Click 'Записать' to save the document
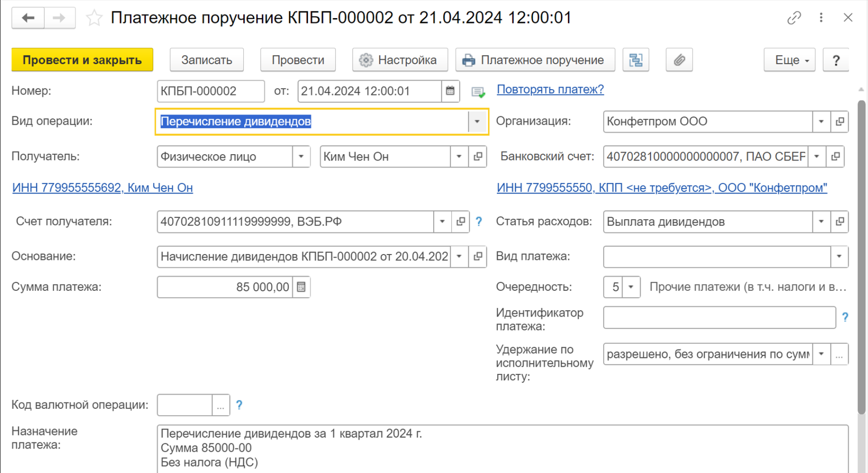 [x=207, y=60]
